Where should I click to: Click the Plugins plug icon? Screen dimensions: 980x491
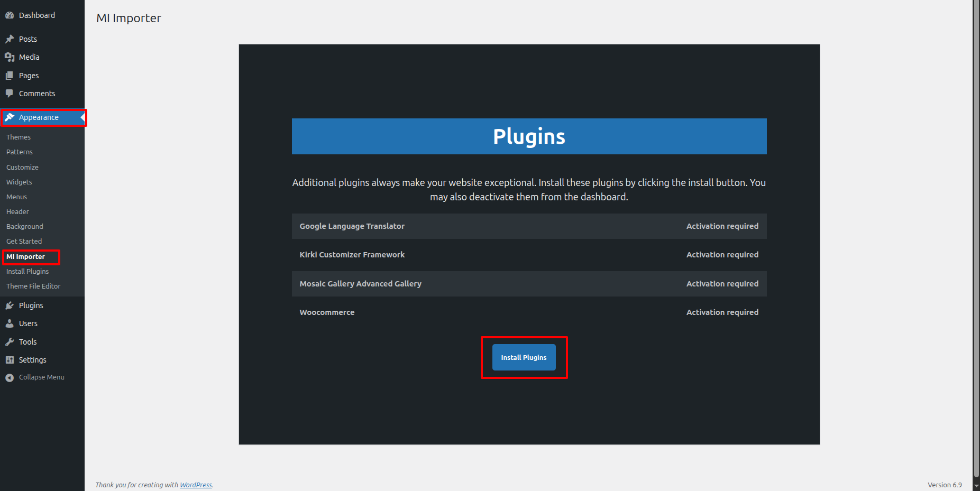[x=10, y=305]
